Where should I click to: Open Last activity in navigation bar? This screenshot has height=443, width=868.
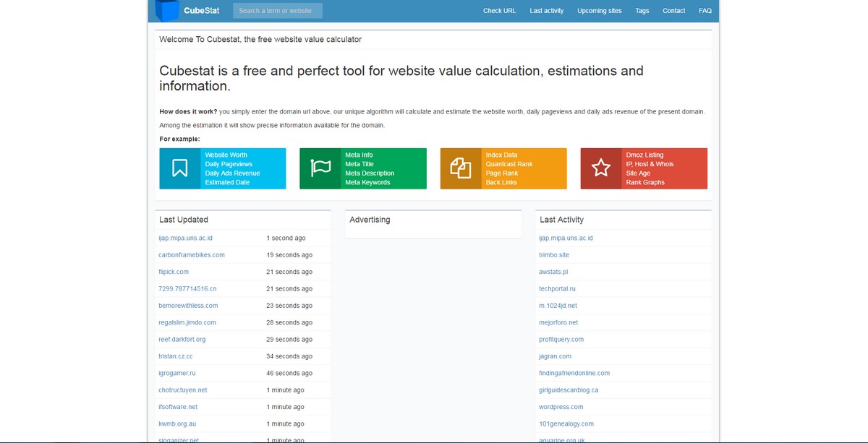click(x=547, y=11)
